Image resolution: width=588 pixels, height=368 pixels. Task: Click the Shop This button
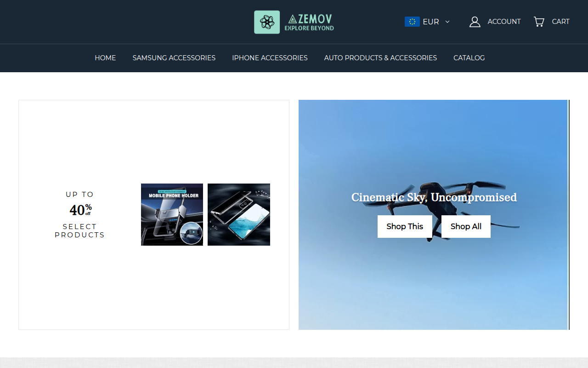(405, 226)
